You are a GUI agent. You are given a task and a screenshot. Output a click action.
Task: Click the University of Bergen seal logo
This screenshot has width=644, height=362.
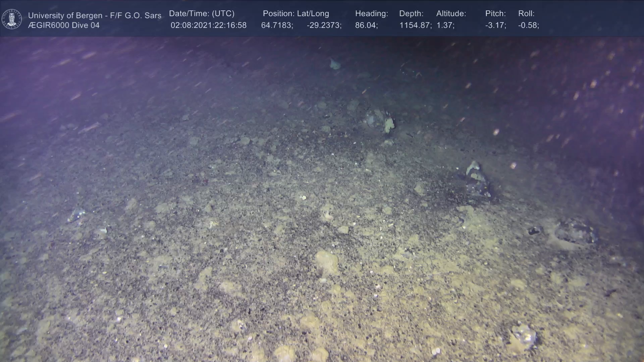click(x=12, y=19)
